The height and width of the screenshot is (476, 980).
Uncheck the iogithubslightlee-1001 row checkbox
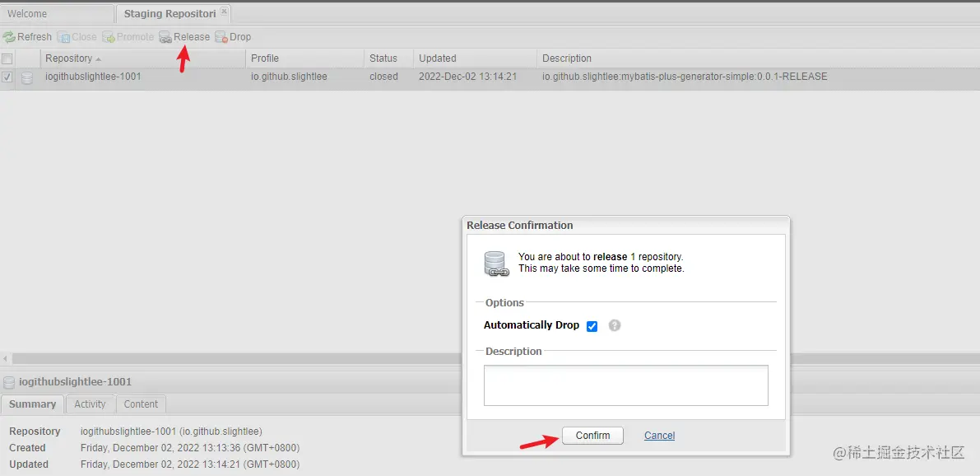pos(7,77)
